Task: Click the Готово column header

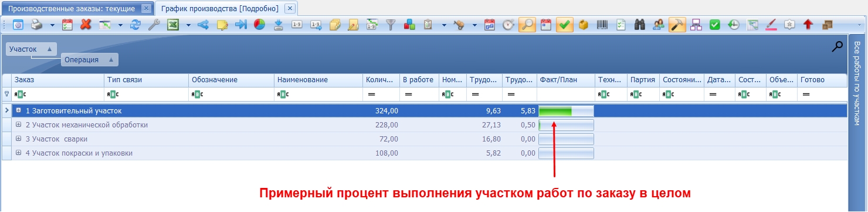Action: click(x=822, y=80)
